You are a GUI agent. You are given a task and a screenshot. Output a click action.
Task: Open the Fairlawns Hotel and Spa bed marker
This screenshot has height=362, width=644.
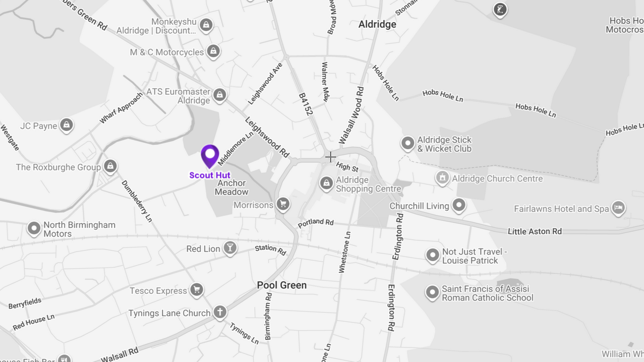point(618,208)
